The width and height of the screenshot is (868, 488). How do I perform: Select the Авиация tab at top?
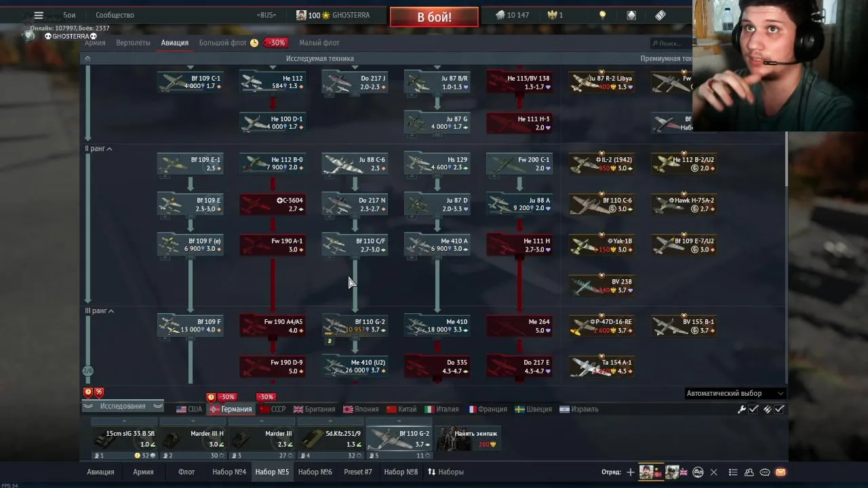(175, 43)
